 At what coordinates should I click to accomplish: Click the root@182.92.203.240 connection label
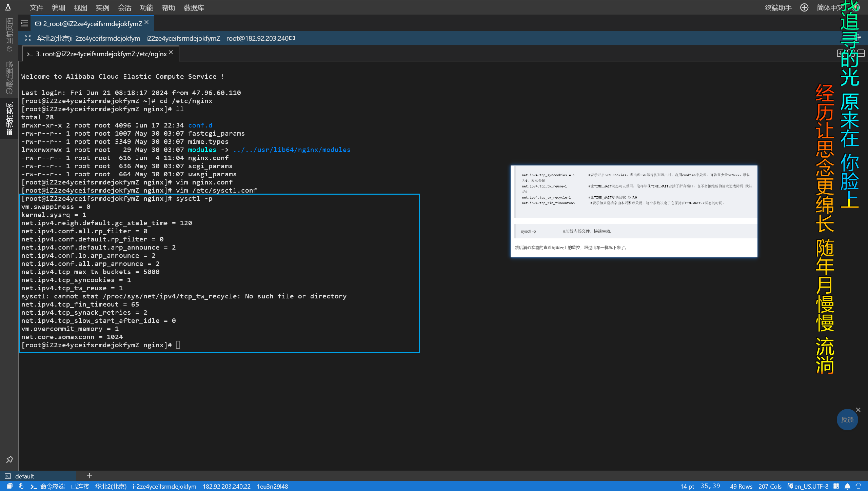coord(257,38)
